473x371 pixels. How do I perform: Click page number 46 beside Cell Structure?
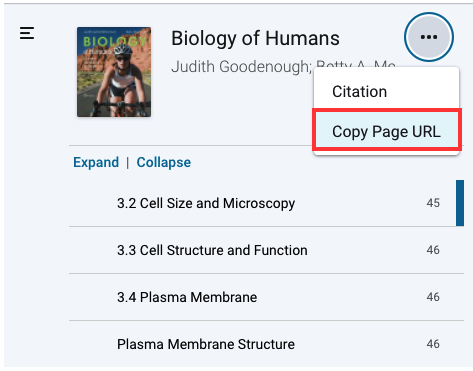tap(433, 250)
